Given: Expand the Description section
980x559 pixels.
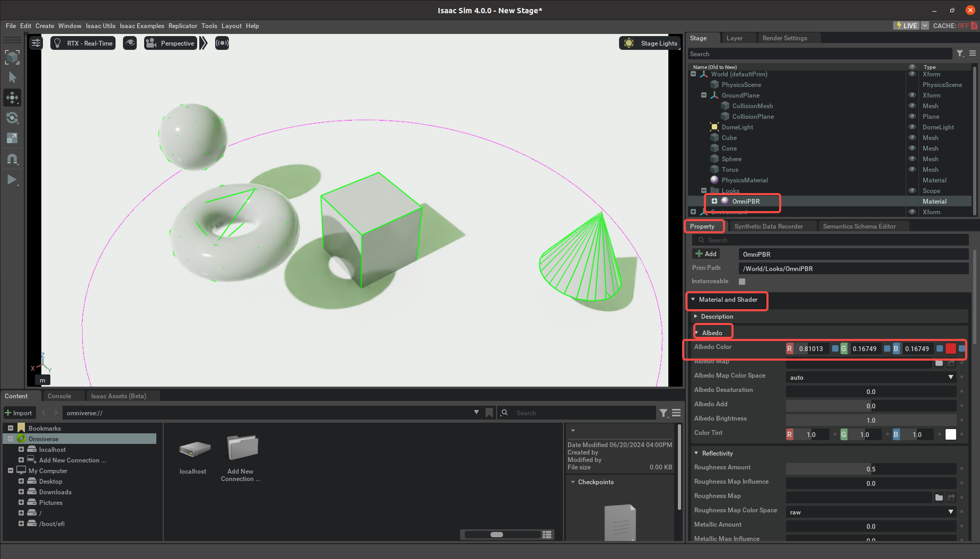Looking at the screenshot, I should point(696,316).
